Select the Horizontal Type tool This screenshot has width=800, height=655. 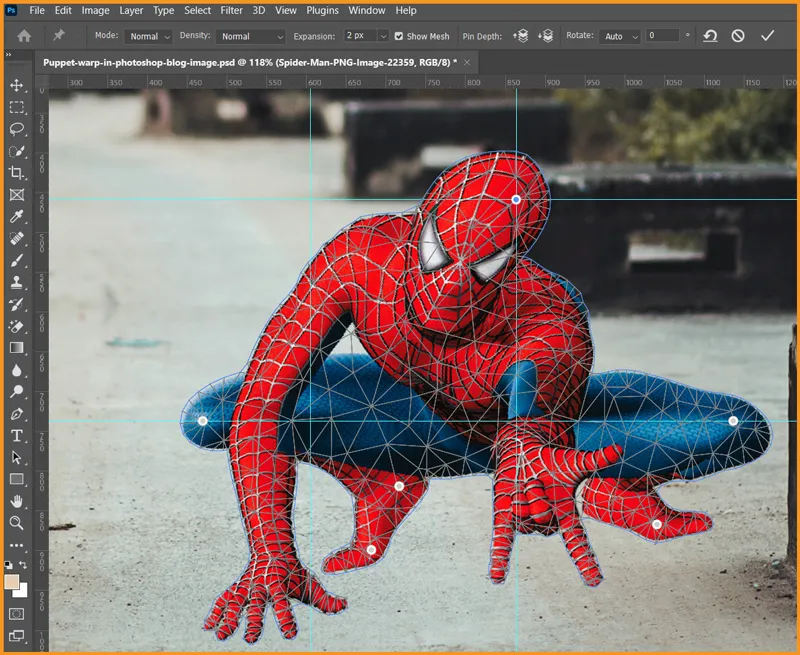[x=17, y=436]
